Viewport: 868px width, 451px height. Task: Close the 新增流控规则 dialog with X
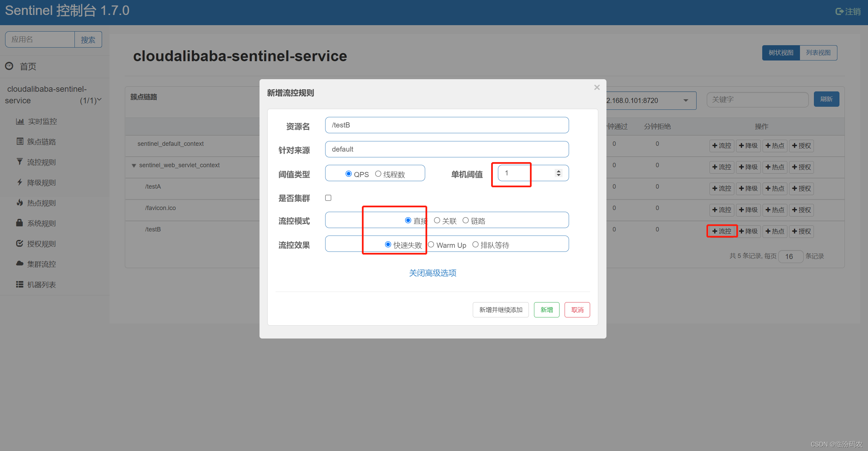pos(597,87)
